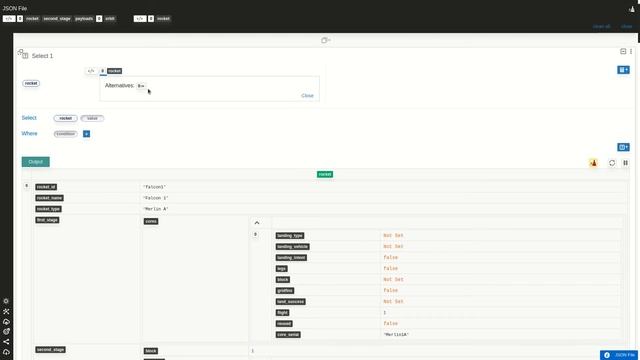
Task: Add a Where condition with blue plus
Action: click(87, 134)
